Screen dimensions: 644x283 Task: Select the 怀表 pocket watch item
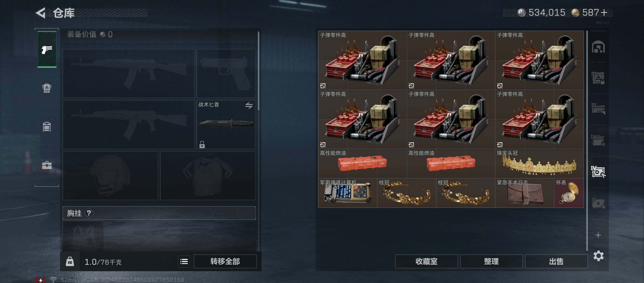[x=569, y=193]
